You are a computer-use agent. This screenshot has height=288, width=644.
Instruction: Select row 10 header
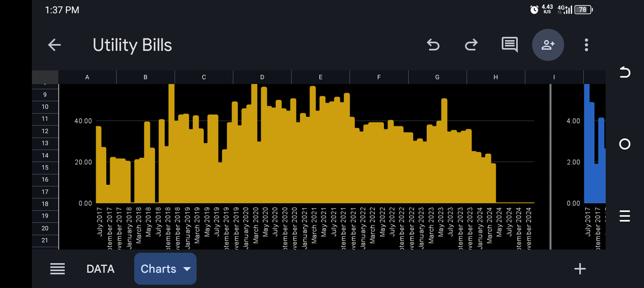coord(45,107)
